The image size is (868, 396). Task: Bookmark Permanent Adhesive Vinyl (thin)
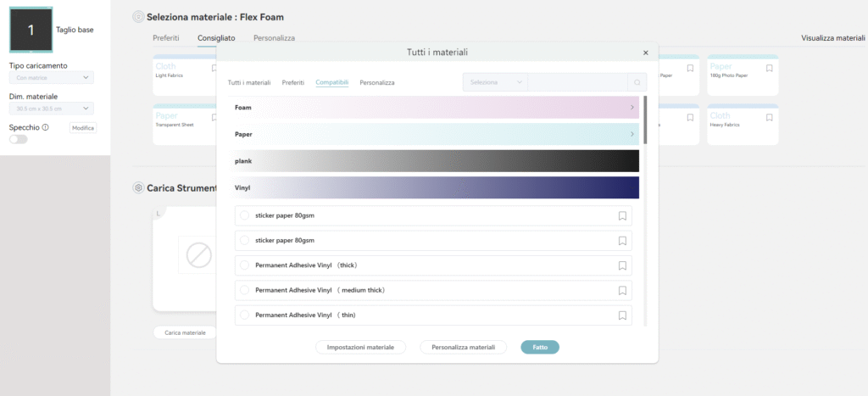[x=622, y=315]
